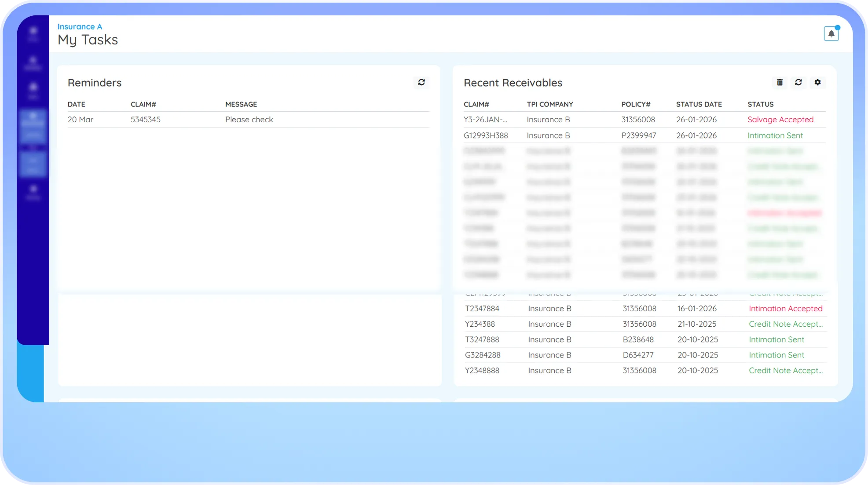The image size is (868, 485).
Task: Open claim T2347884
Action: 482,309
